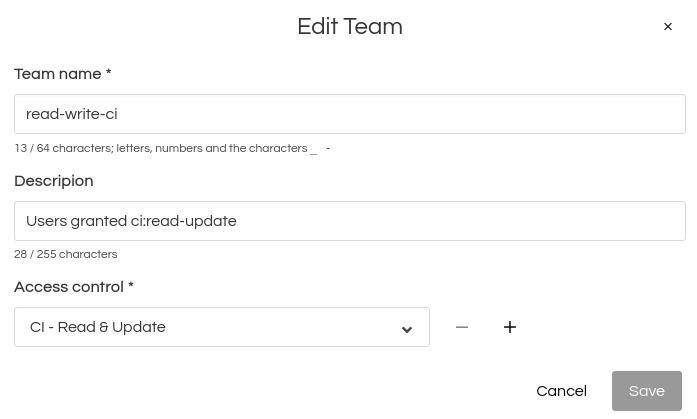Focus the Team name input field

[350, 114]
